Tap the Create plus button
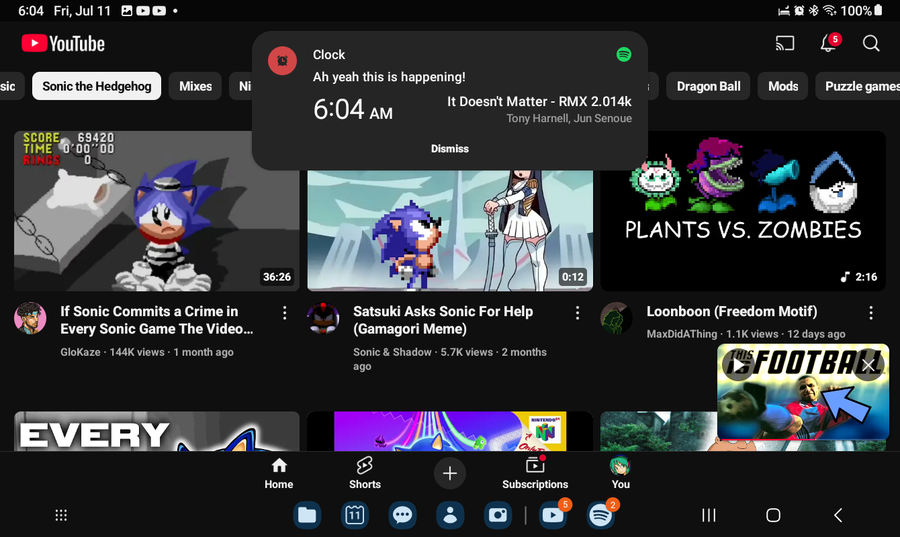The width and height of the screenshot is (900, 537). pos(450,473)
